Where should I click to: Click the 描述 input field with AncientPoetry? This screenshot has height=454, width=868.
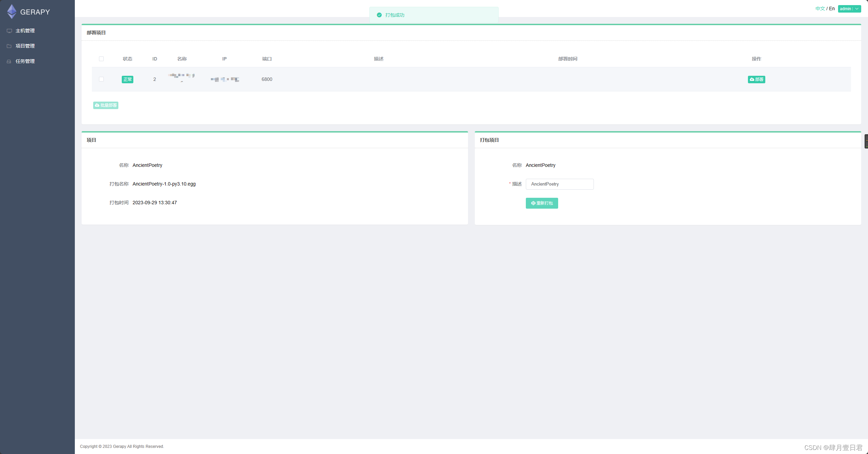pos(560,184)
